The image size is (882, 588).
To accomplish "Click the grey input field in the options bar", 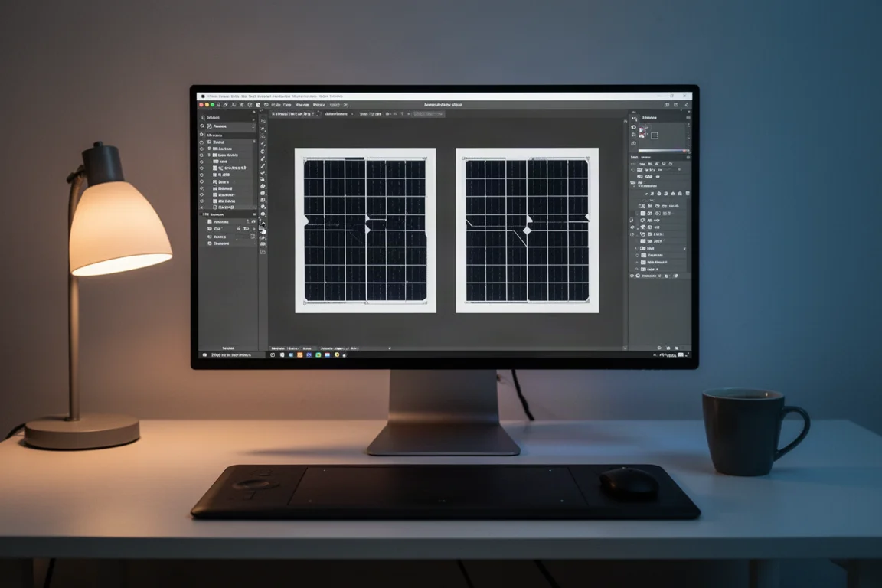I will coord(429,114).
